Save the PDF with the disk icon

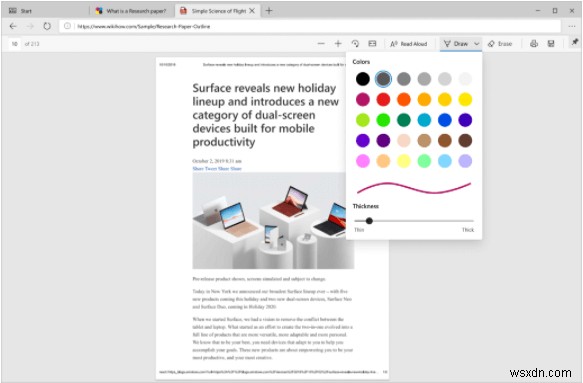coord(551,44)
